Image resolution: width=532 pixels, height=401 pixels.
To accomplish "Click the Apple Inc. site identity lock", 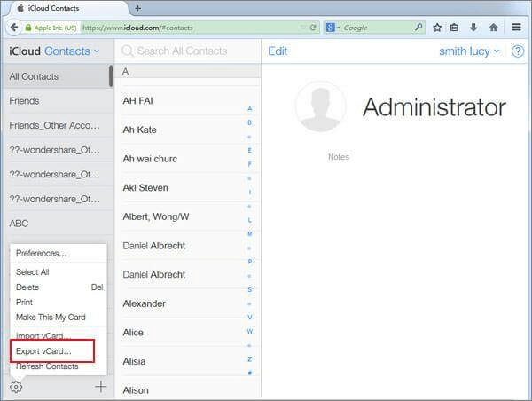I will tap(28, 28).
